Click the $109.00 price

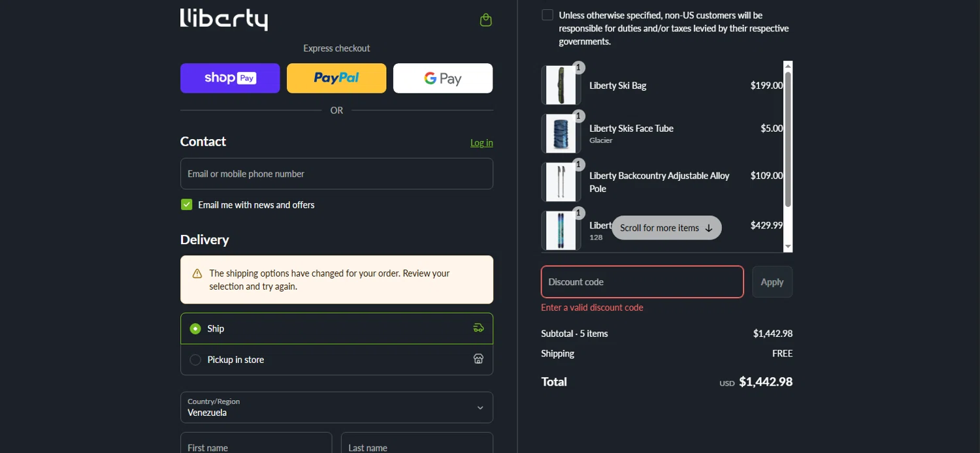pos(766,176)
